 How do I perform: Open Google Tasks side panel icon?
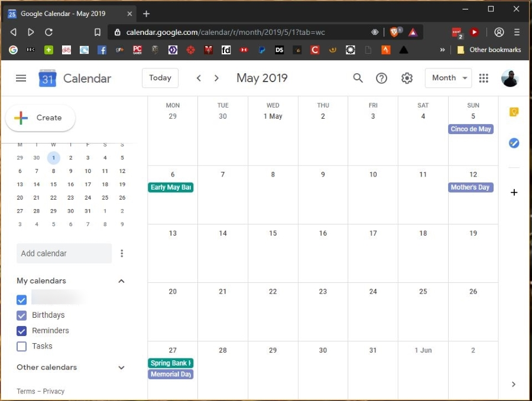coord(514,143)
